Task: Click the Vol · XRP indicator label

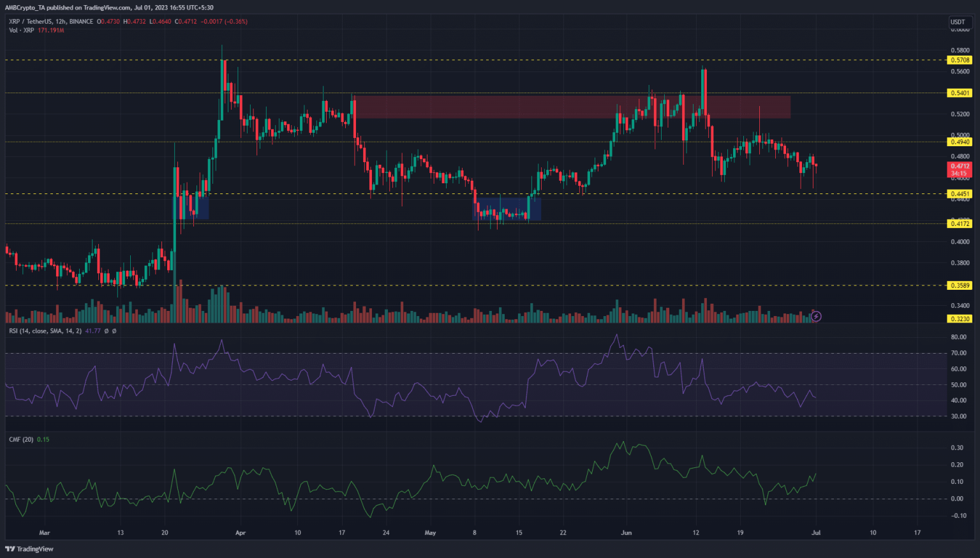Action: pos(22,30)
